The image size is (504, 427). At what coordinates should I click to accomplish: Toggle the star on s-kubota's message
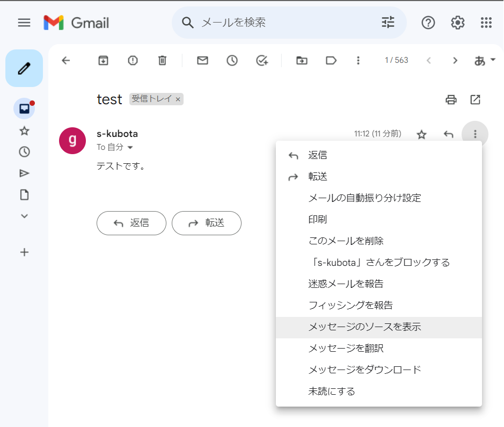coord(421,134)
